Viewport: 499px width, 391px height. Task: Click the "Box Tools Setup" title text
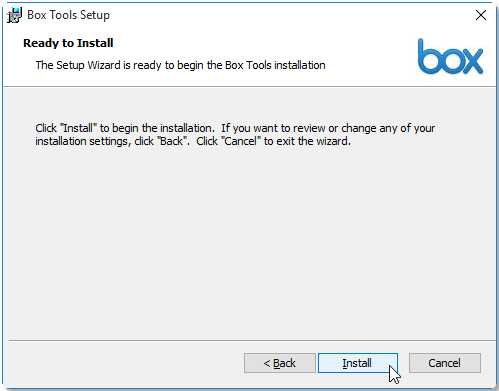coord(68,15)
